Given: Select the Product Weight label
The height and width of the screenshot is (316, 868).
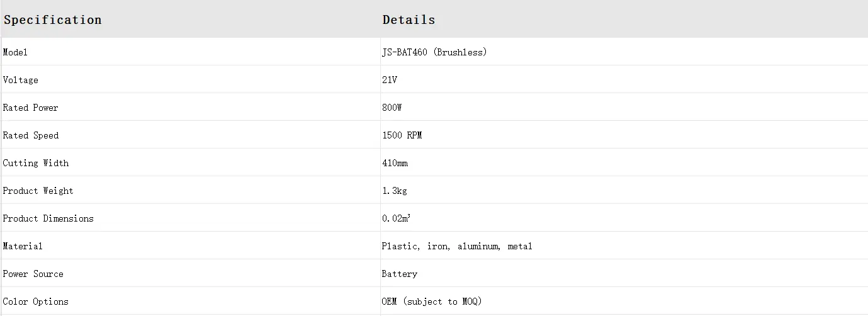Looking at the screenshot, I should (x=38, y=191).
